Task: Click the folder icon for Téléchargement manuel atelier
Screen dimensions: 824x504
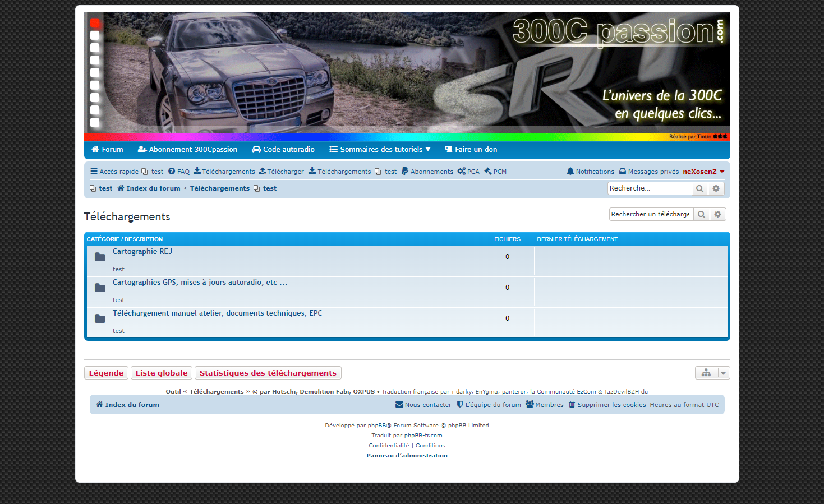Action: coord(100,318)
